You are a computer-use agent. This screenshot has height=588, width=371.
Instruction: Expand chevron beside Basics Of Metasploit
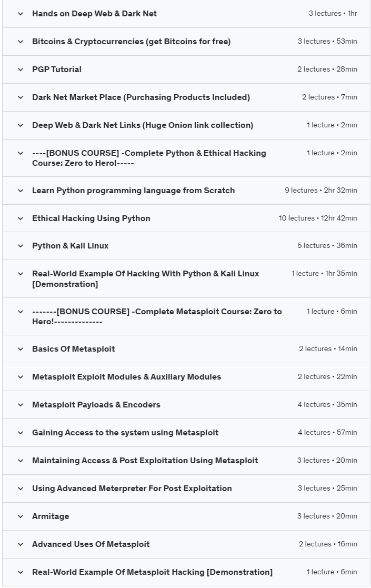coord(21,349)
